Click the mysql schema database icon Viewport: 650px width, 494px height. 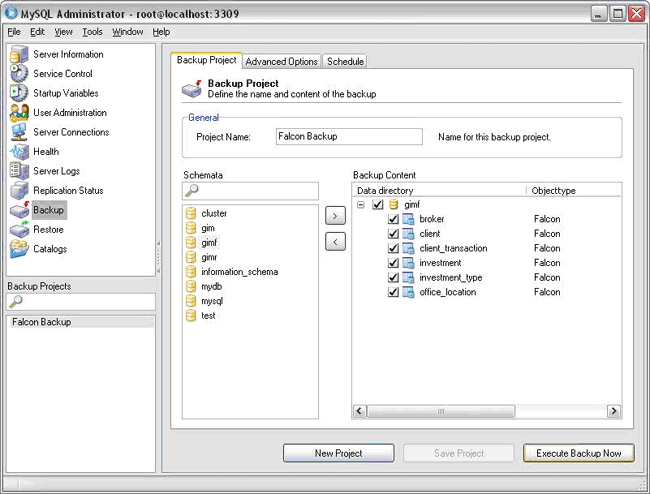pyautogui.click(x=191, y=301)
